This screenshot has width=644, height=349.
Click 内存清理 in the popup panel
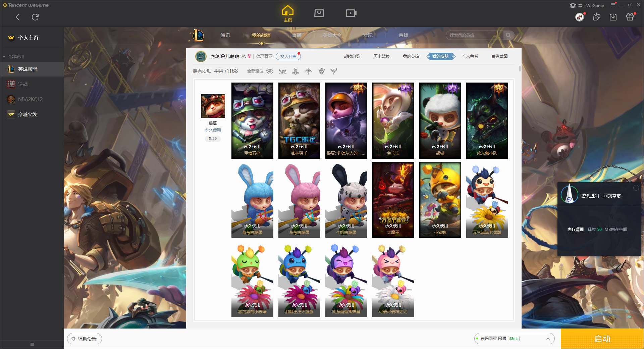(x=575, y=230)
